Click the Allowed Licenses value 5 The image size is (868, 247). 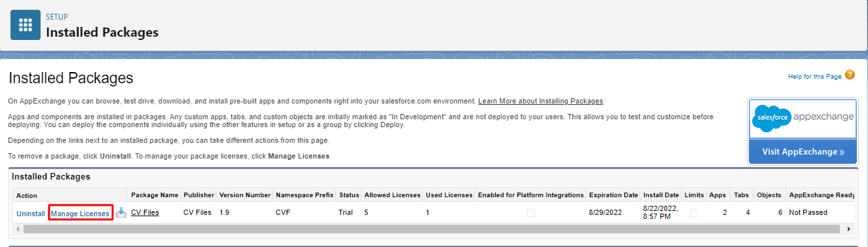[367, 212]
